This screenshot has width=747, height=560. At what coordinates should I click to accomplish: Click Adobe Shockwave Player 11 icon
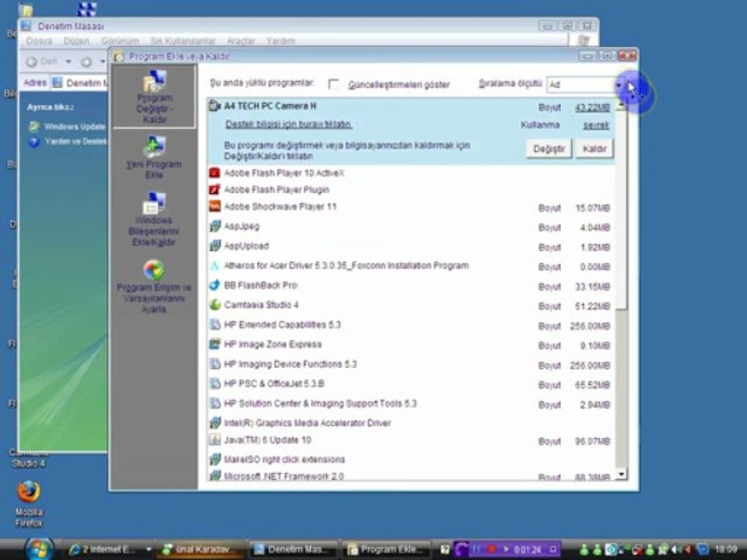point(215,206)
